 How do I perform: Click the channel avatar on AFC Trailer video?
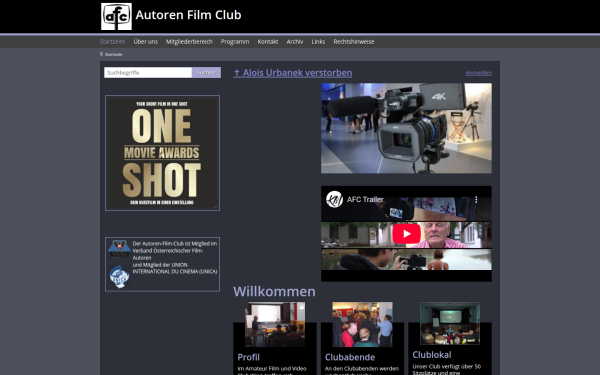pos(334,199)
